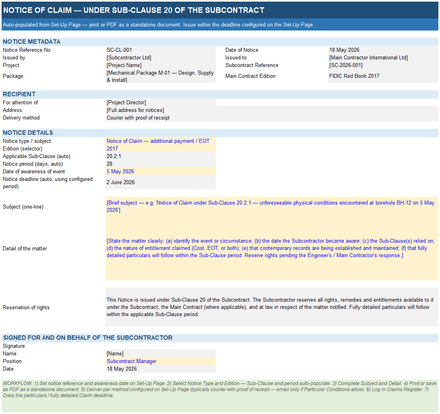Select the [Project Name] cell
Image resolution: width=440 pixels, height=414 pixels.
coord(160,65)
